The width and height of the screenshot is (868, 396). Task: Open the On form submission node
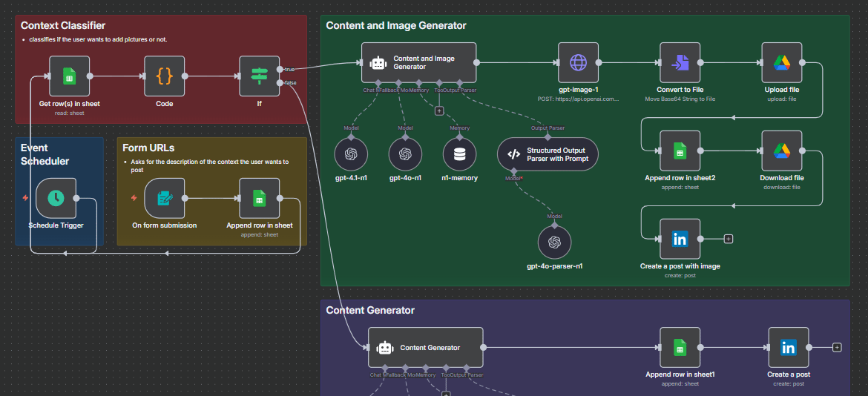tap(165, 198)
